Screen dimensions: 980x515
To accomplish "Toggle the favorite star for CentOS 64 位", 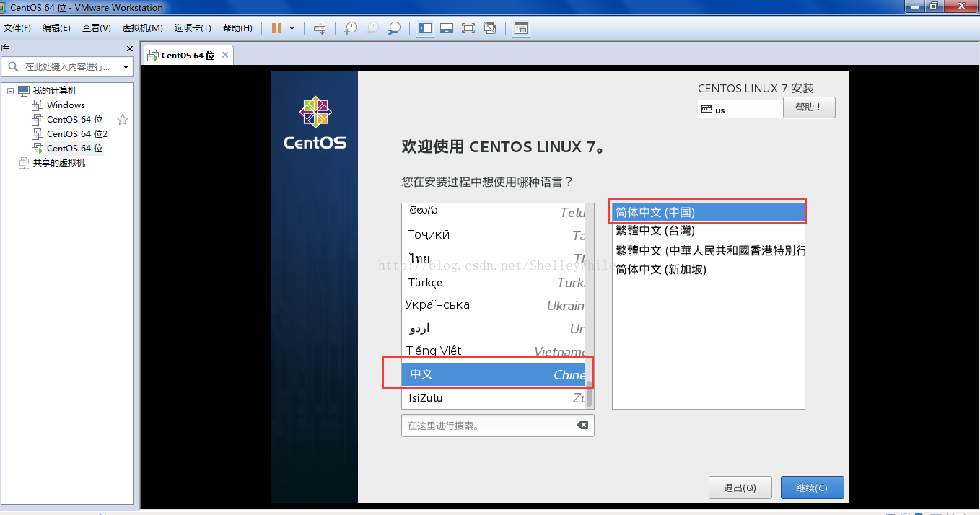I will (123, 120).
